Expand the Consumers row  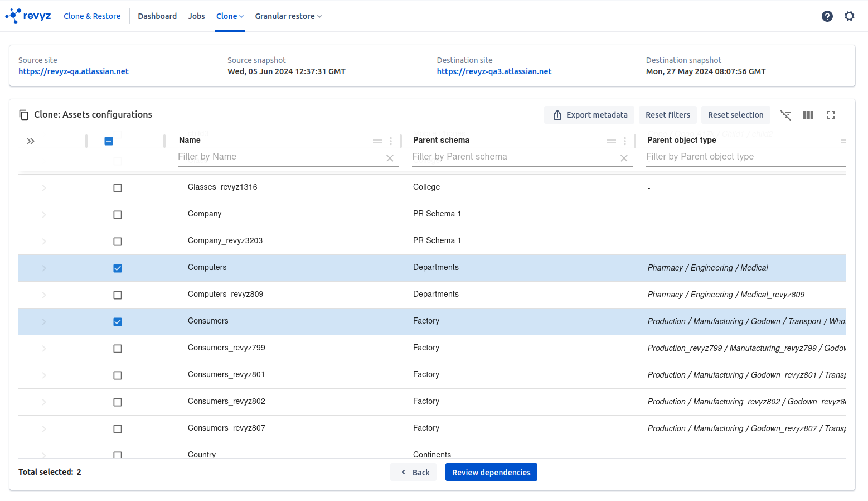coord(44,322)
